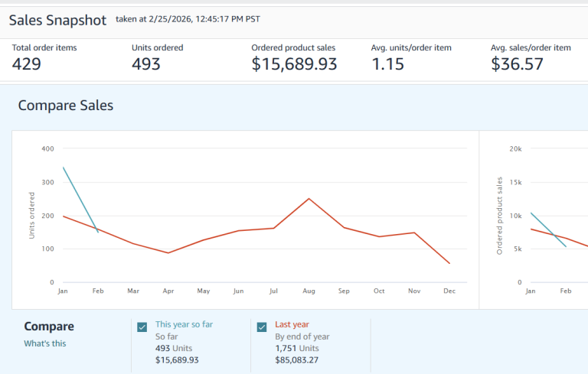Click the Total order items value 429
588x374 pixels.
(27, 64)
